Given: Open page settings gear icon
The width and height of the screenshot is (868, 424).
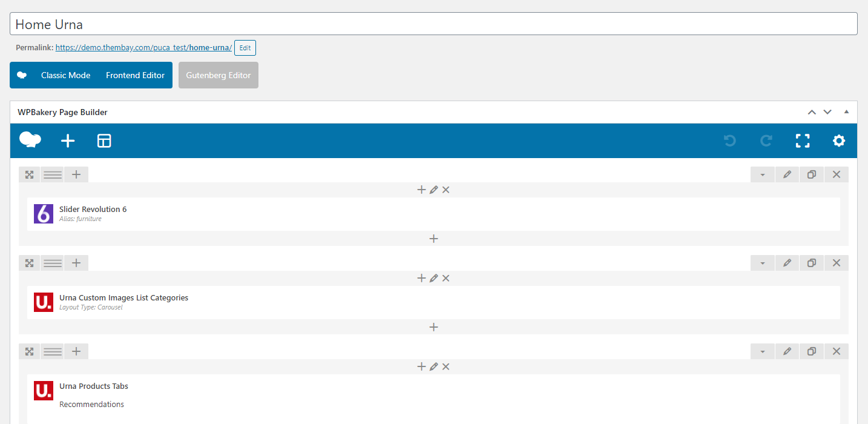Looking at the screenshot, I should 839,141.
